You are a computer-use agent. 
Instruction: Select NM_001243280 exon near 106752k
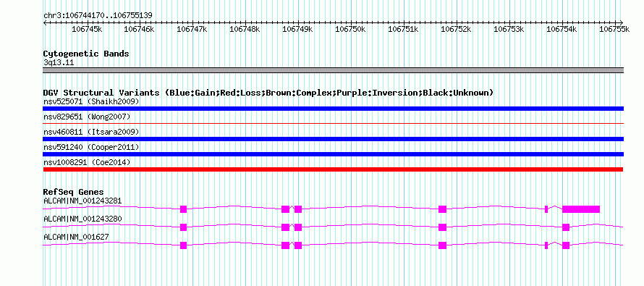click(442, 227)
